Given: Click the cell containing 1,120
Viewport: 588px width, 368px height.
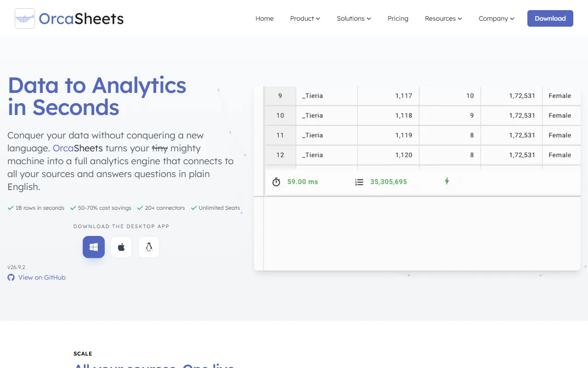Looking at the screenshot, I should point(388,155).
